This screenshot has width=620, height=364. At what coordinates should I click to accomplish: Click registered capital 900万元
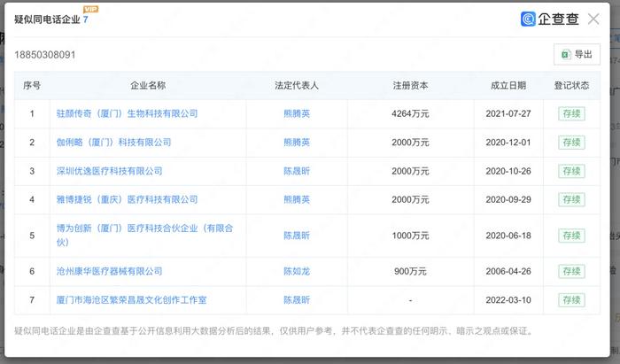[410, 271]
